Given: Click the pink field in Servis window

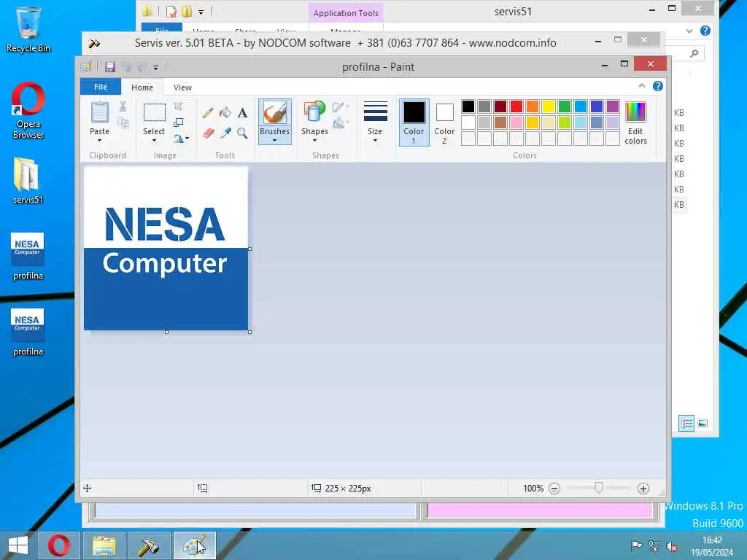Looking at the screenshot, I should point(540,510).
